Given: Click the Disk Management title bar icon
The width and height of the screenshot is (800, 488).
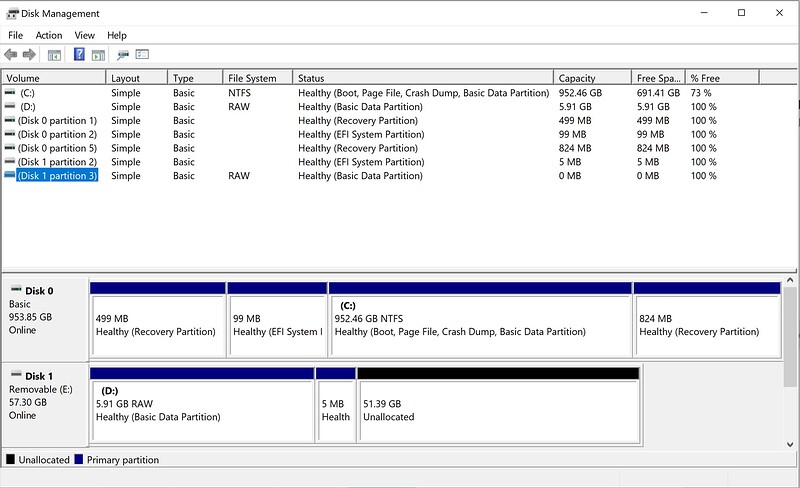Looking at the screenshot, I should [11, 13].
